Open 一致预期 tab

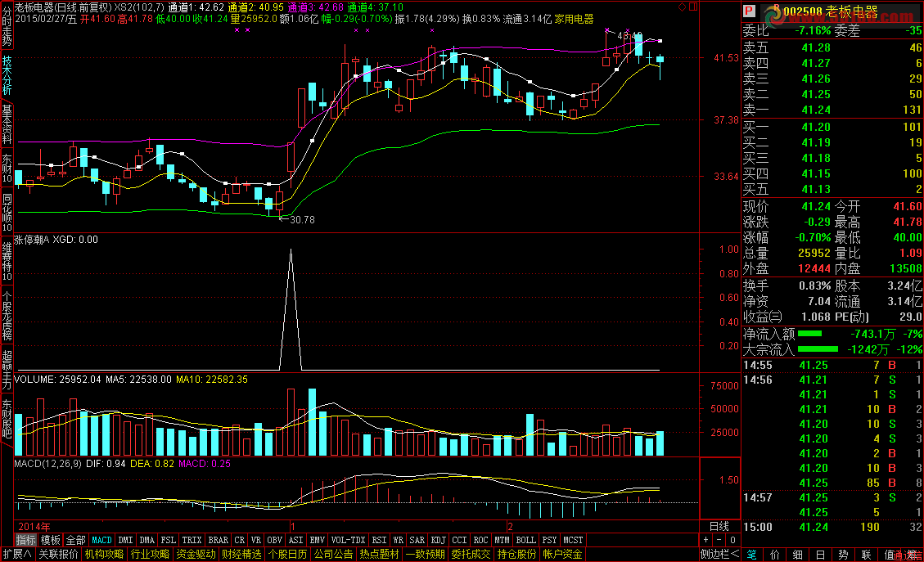[x=426, y=555]
